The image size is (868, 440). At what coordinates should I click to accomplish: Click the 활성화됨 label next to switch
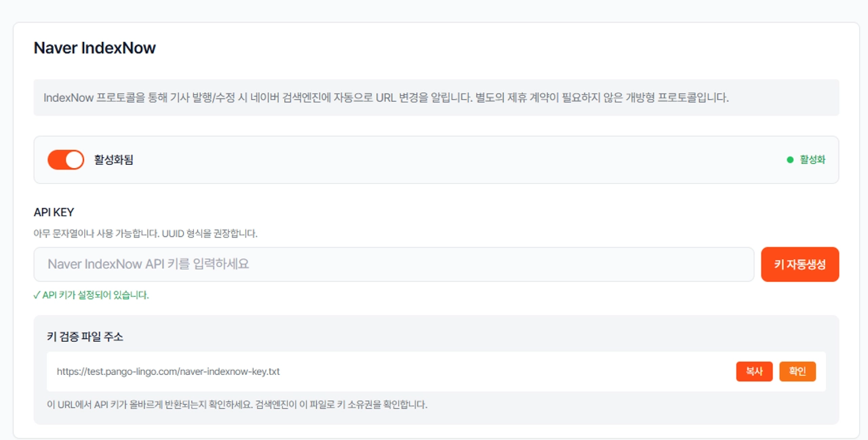click(x=113, y=160)
